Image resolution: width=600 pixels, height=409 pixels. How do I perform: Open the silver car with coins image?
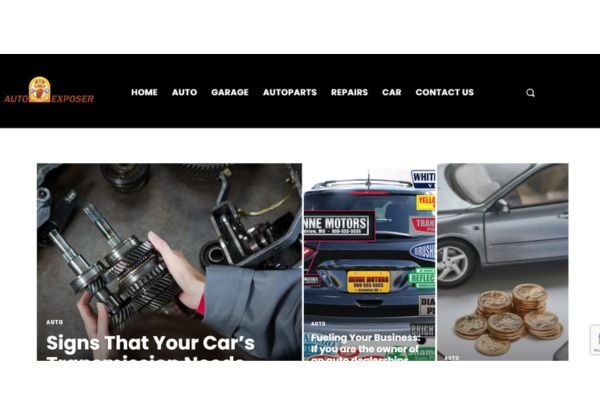pos(503,262)
